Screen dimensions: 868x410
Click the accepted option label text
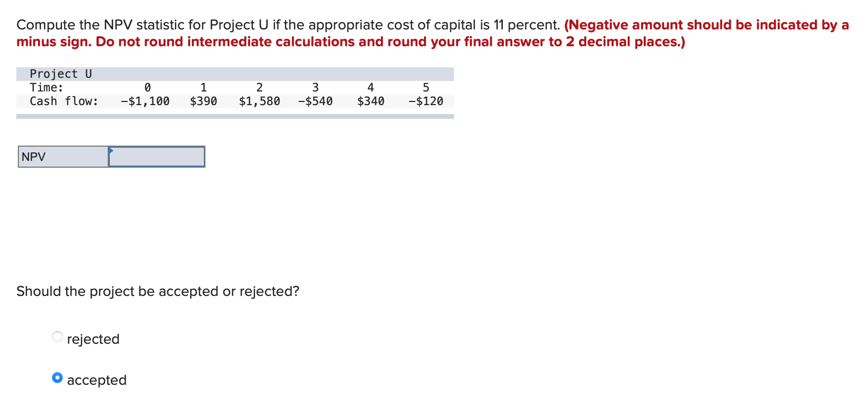[97, 380]
